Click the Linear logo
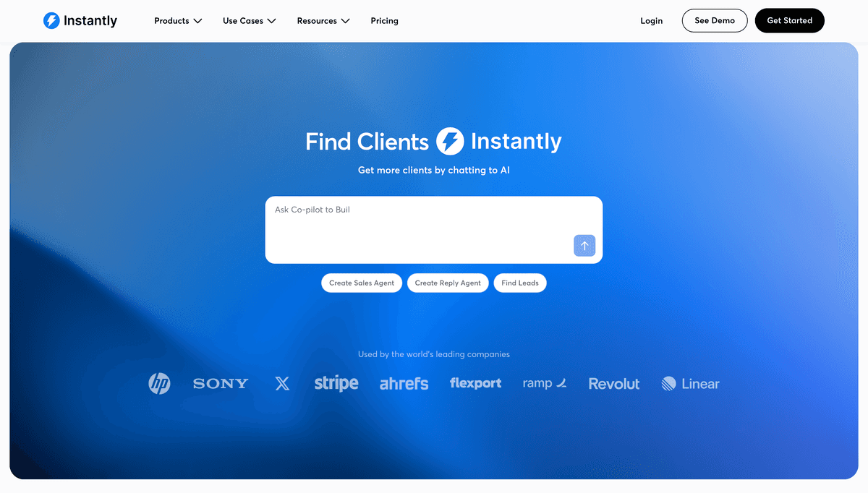 690,384
